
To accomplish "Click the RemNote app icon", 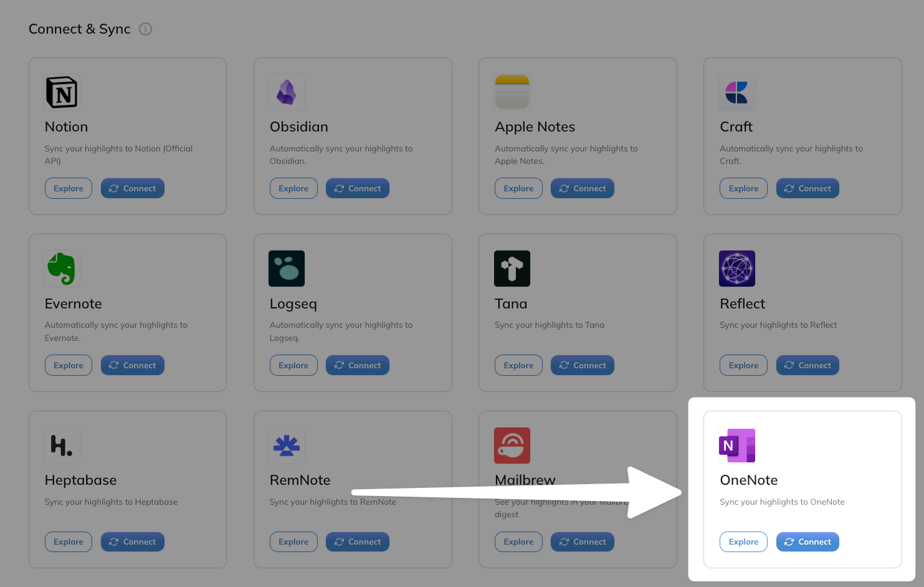I will click(x=287, y=445).
